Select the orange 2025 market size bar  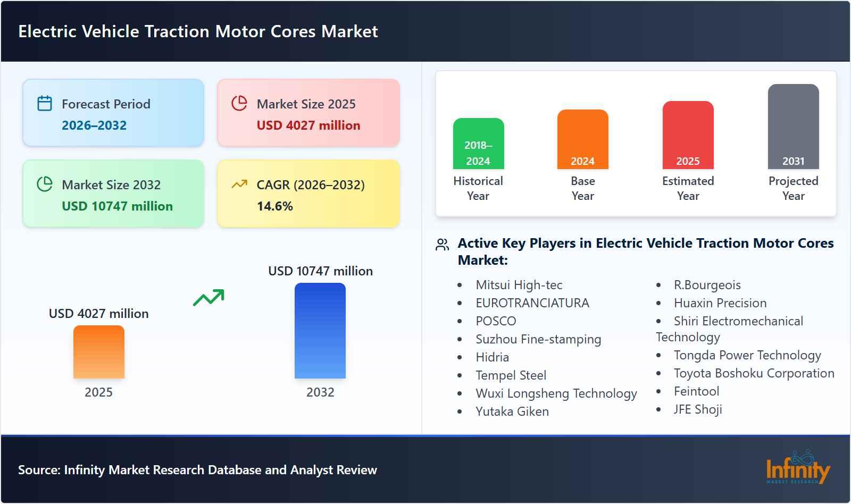coord(98,354)
